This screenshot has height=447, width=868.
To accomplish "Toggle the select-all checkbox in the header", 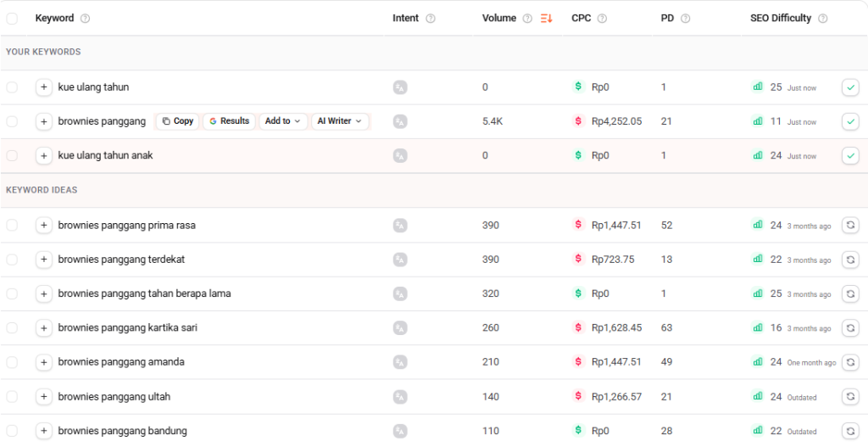I will tap(12, 19).
